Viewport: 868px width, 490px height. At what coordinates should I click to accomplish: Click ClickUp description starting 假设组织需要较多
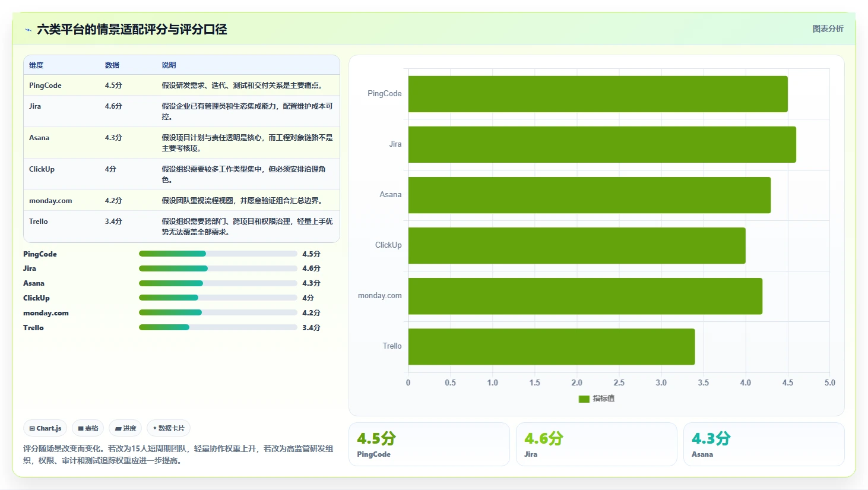(244, 175)
